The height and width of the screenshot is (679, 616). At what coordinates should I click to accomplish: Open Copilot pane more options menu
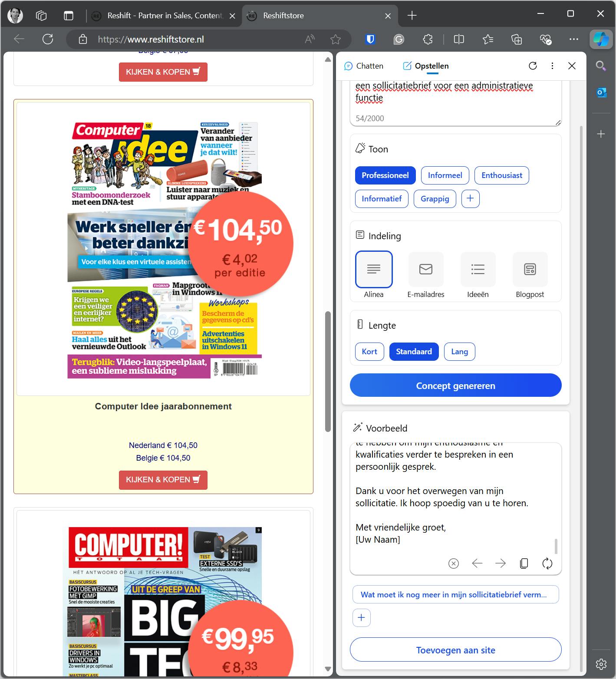(x=552, y=66)
